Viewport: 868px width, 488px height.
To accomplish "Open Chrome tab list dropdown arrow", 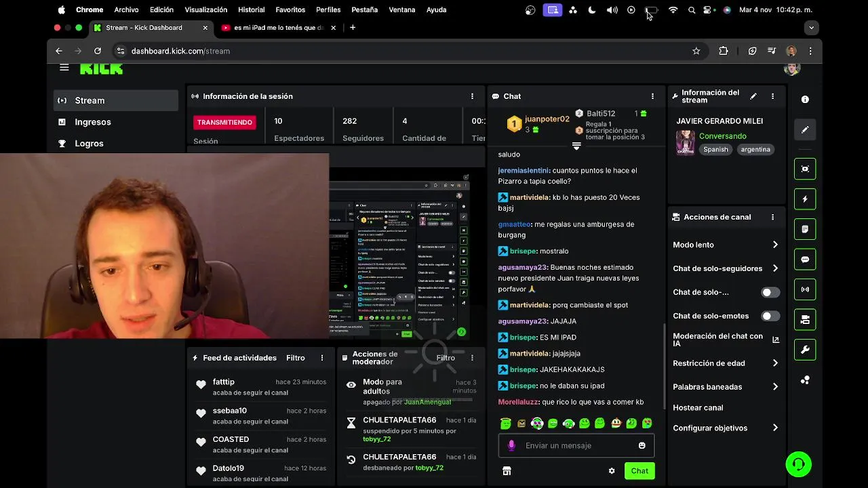I will [811, 28].
